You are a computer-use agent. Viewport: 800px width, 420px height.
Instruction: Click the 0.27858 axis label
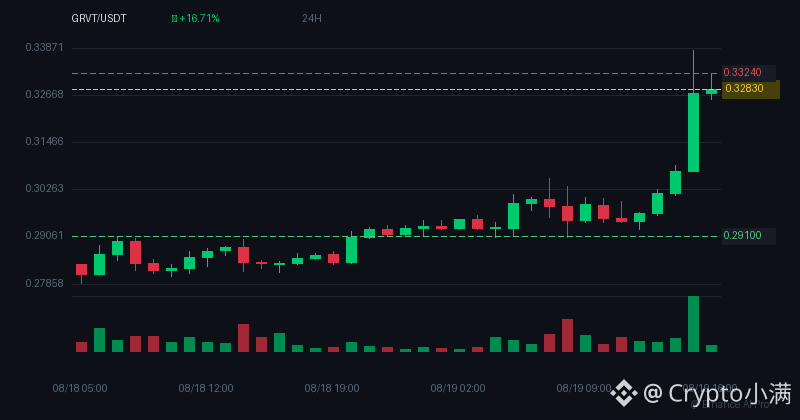pyautogui.click(x=45, y=283)
